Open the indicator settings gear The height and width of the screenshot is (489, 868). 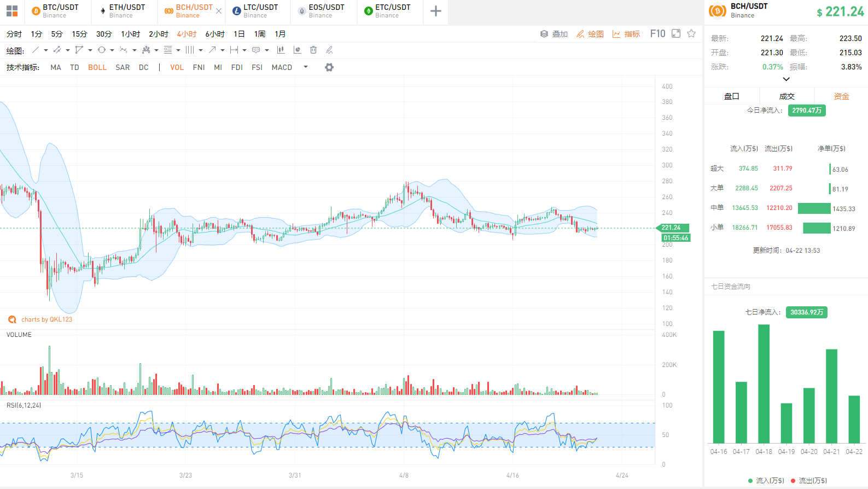click(329, 67)
